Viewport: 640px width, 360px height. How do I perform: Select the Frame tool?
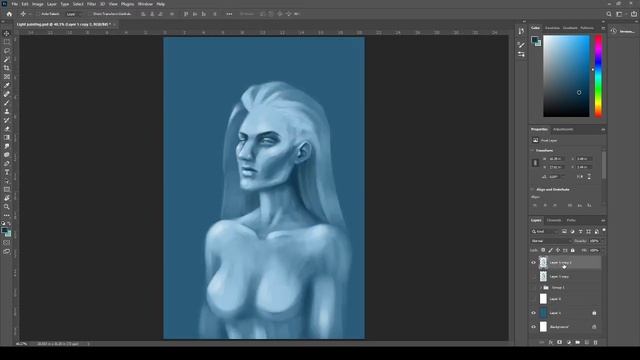pos(7,77)
